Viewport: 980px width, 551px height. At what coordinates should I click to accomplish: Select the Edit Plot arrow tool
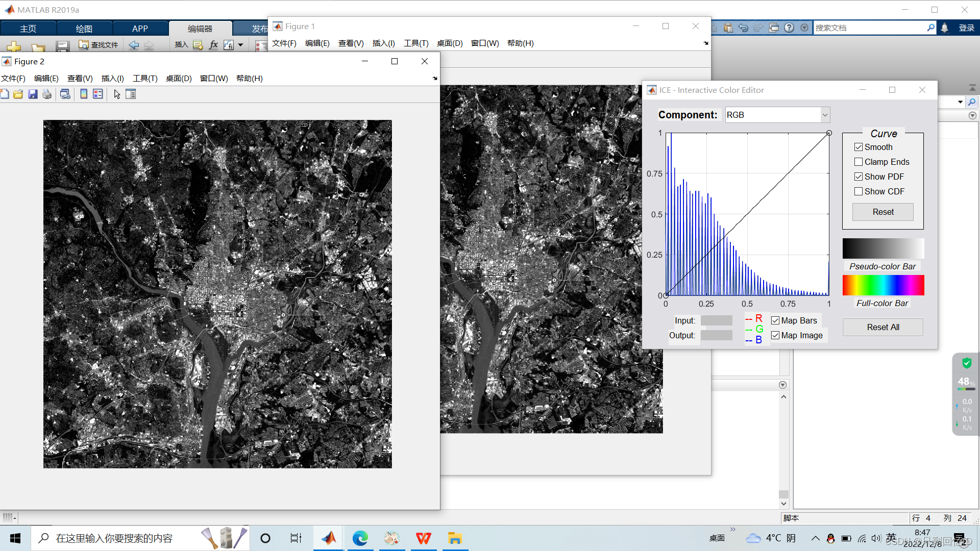(x=117, y=94)
